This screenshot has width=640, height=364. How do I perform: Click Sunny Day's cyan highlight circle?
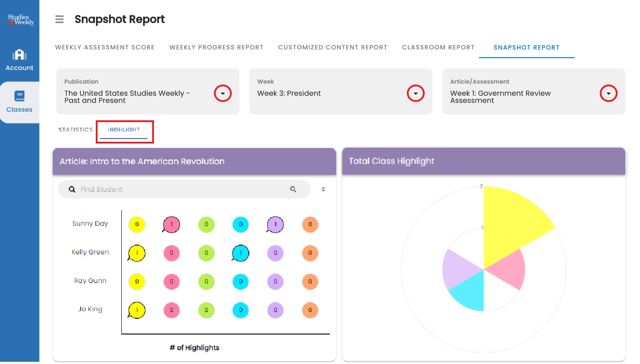point(241,224)
